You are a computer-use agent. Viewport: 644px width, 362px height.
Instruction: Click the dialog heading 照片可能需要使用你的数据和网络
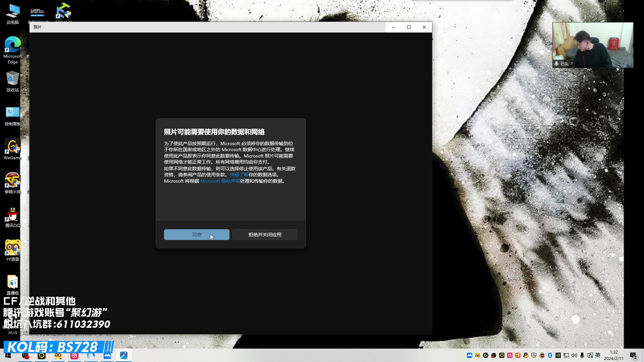click(214, 132)
